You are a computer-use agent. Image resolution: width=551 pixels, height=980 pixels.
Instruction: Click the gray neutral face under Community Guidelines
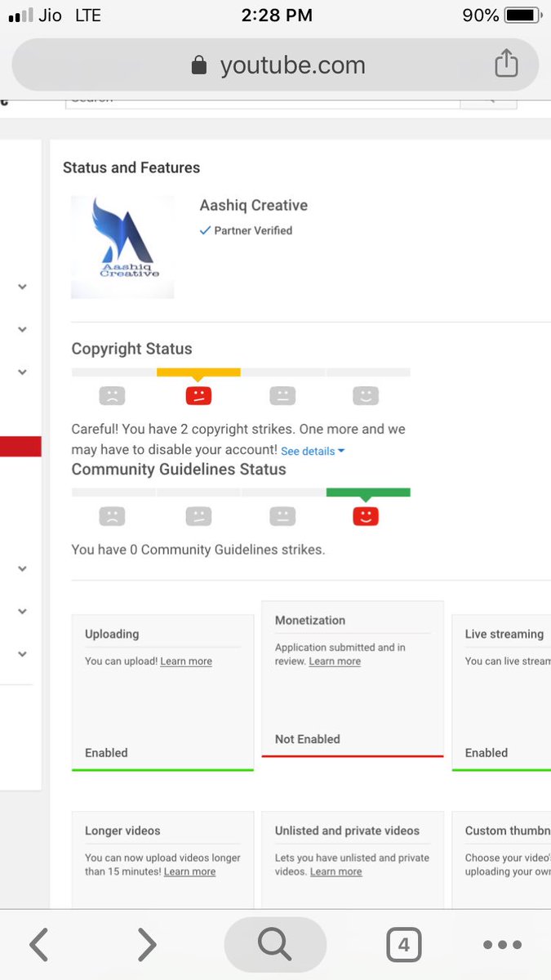coord(282,516)
